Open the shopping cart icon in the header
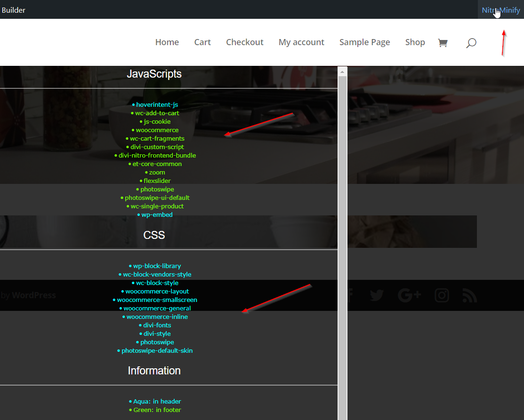This screenshot has height=420, width=524. click(x=443, y=42)
